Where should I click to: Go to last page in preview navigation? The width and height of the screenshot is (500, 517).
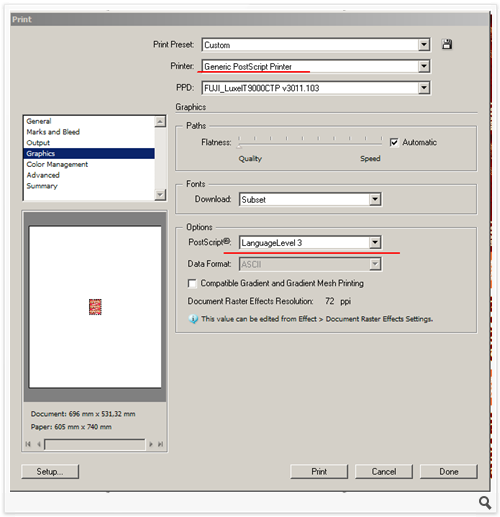click(160, 444)
